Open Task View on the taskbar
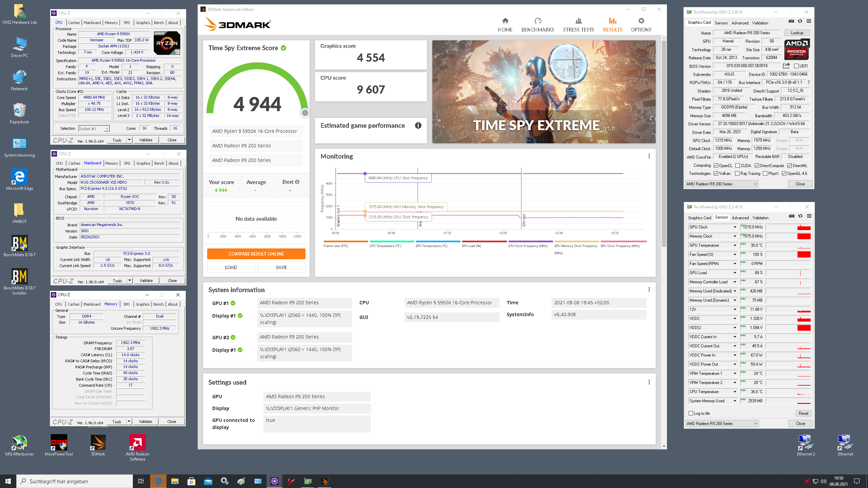Image resolution: width=868 pixels, height=488 pixels. 141,481
